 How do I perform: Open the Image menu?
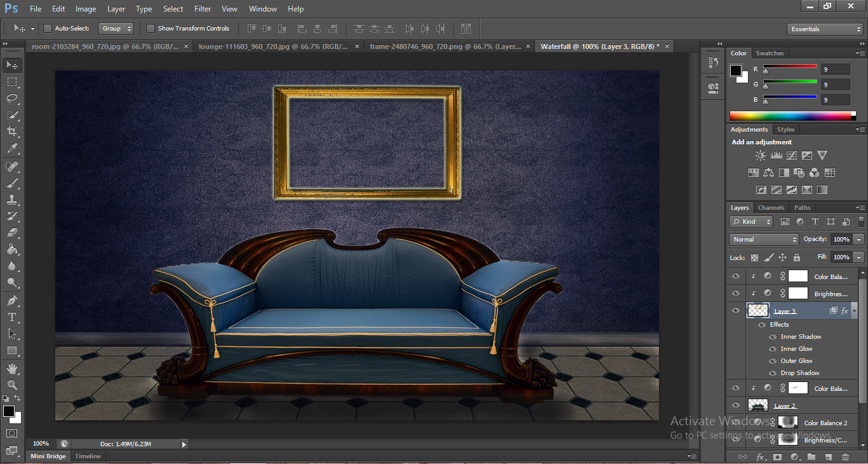pyautogui.click(x=86, y=9)
